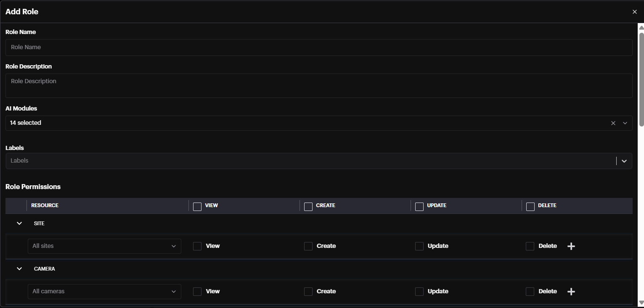Check the VIEW header checkbox

point(197,206)
